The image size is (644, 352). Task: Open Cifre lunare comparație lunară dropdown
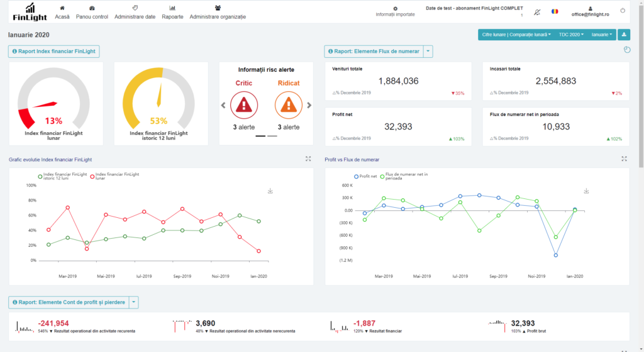pyautogui.click(x=516, y=35)
